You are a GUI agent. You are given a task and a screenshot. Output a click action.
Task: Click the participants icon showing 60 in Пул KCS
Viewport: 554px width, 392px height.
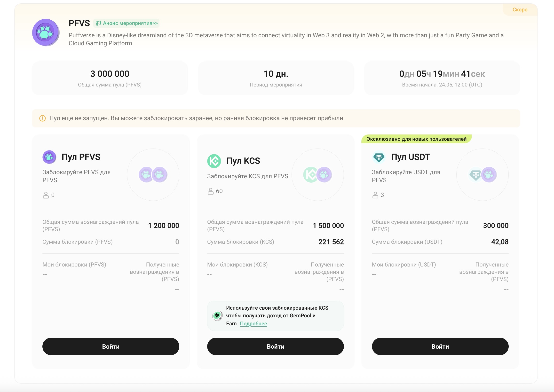[211, 191]
